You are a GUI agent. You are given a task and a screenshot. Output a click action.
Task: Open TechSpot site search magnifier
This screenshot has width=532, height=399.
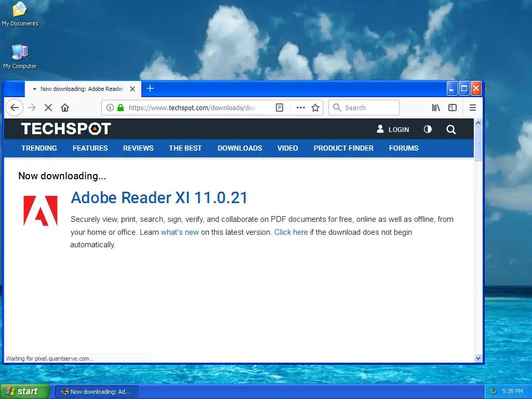(451, 129)
